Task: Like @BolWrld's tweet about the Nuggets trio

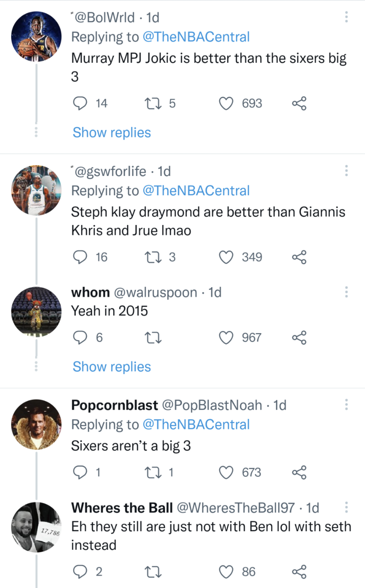Action: [226, 104]
